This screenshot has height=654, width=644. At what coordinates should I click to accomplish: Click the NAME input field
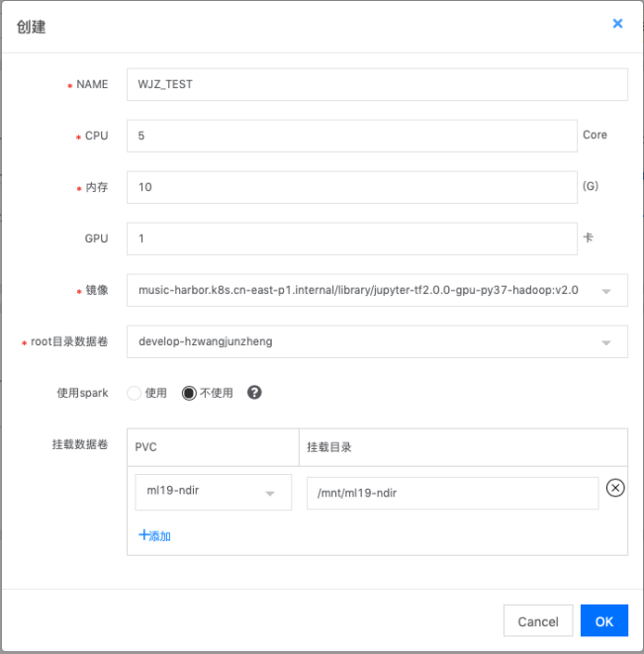(376, 84)
